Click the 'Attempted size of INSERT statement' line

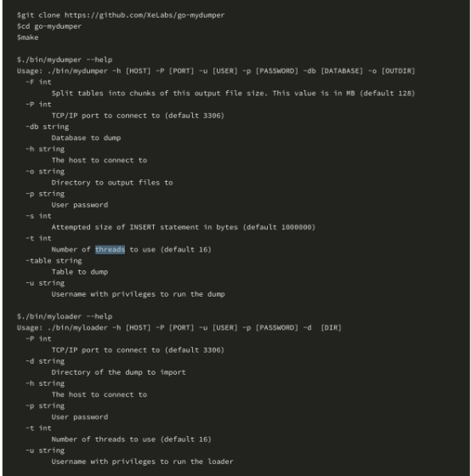click(184, 227)
